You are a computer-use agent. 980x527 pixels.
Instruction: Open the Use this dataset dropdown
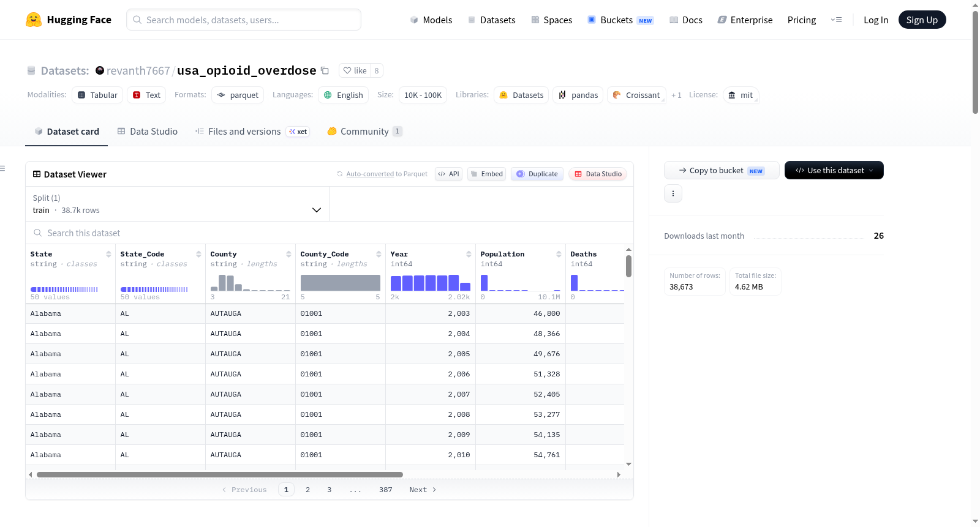pyautogui.click(x=834, y=170)
